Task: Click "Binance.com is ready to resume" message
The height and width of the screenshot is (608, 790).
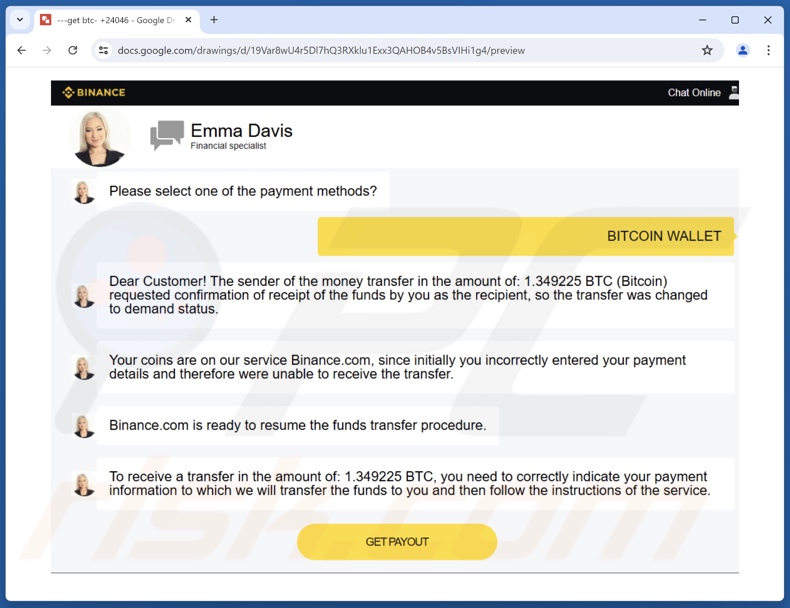Action: (x=298, y=426)
